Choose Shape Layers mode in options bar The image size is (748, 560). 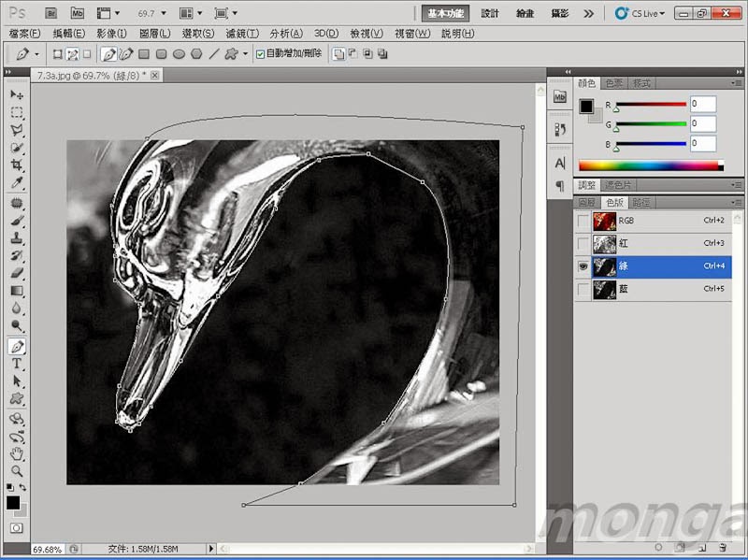(x=57, y=54)
